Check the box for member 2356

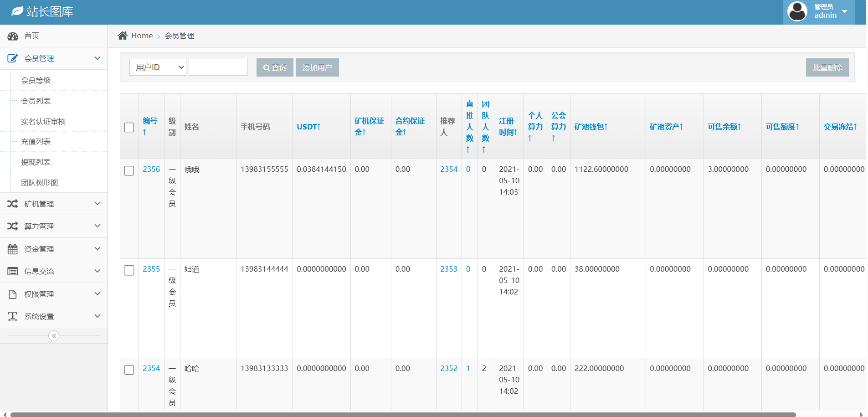[129, 170]
